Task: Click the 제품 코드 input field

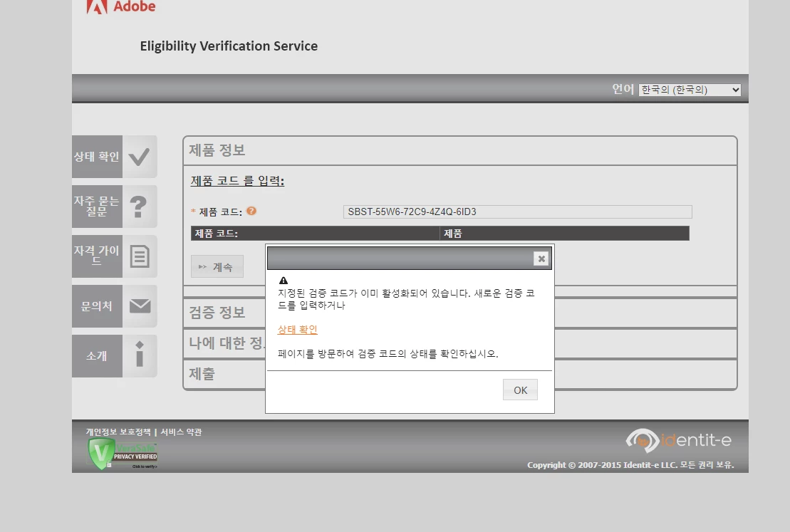Action: coord(517,212)
